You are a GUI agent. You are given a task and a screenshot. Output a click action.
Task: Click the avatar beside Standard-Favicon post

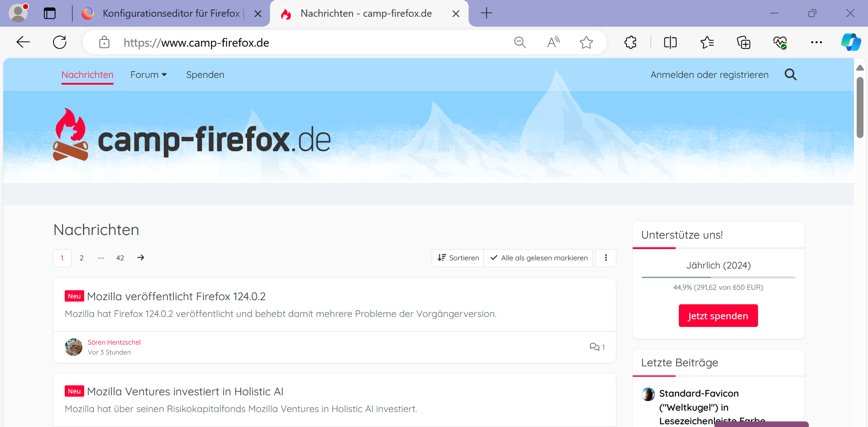pyautogui.click(x=648, y=394)
